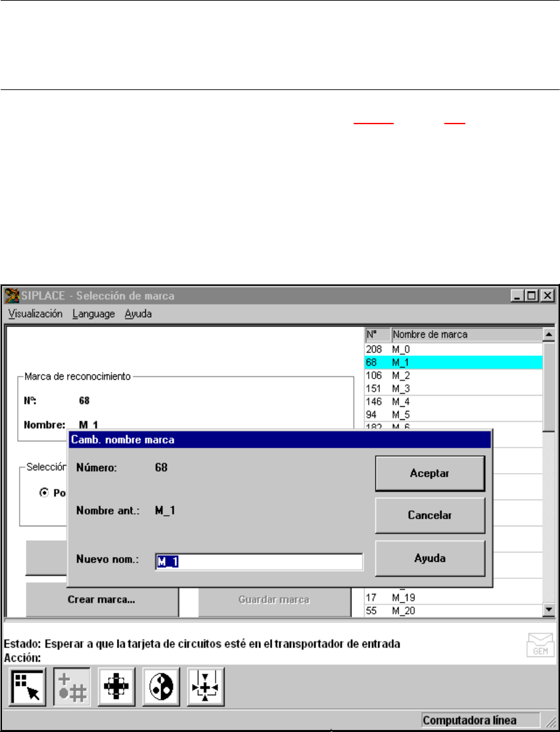Close the SIPLACE Selección de marca window

(548, 296)
